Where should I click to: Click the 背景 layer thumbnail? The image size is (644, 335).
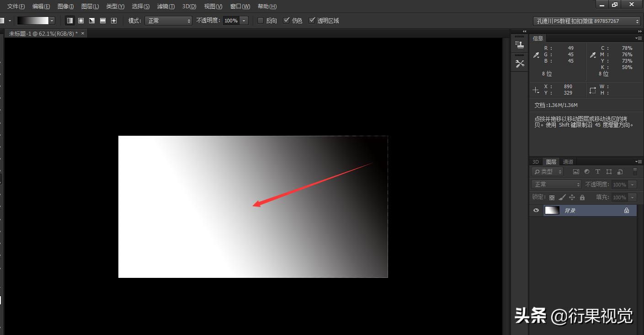[552, 210]
